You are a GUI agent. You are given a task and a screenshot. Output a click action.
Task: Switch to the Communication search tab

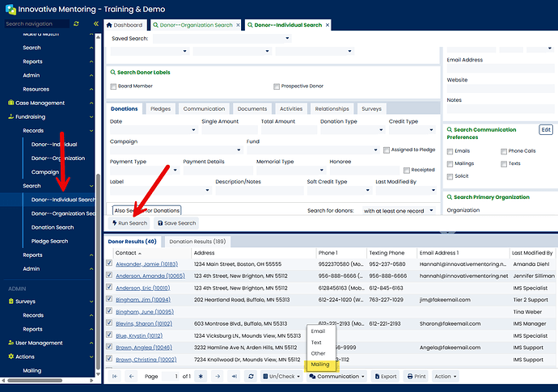click(x=204, y=109)
